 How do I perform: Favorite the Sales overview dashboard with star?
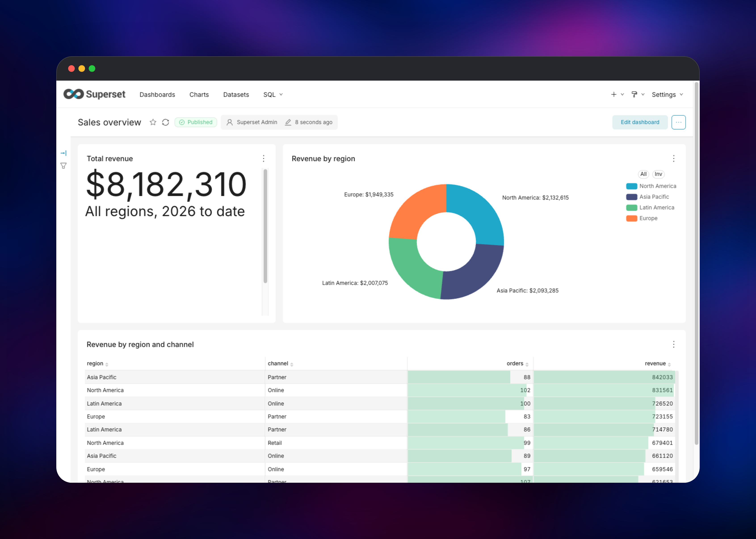153,122
